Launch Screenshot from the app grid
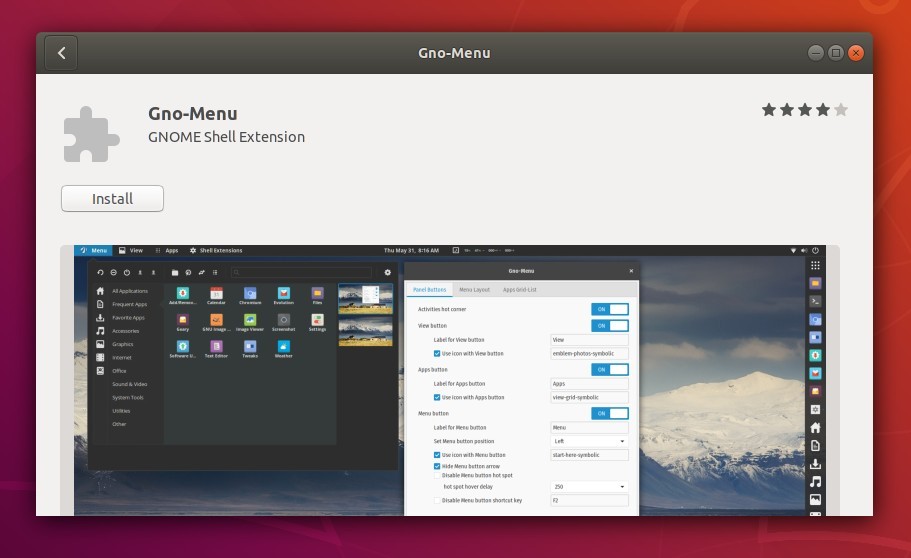Viewport: 911px width, 558px height. pos(284,323)
